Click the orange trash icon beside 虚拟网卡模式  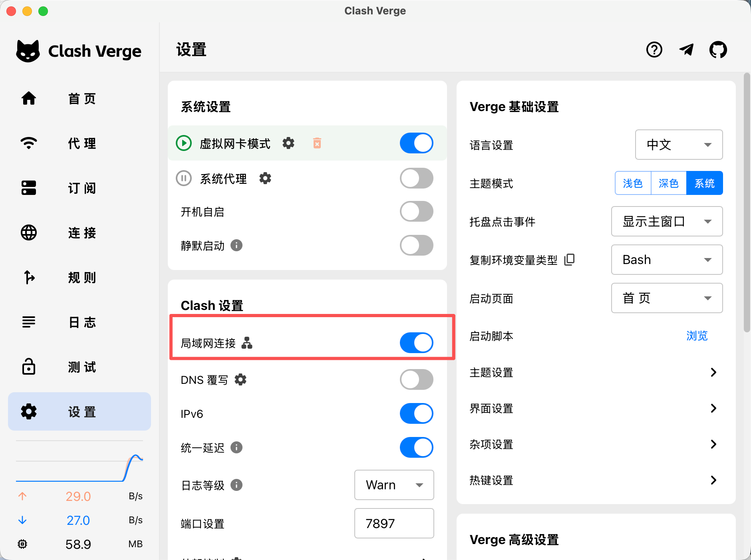tap(317, 143)
